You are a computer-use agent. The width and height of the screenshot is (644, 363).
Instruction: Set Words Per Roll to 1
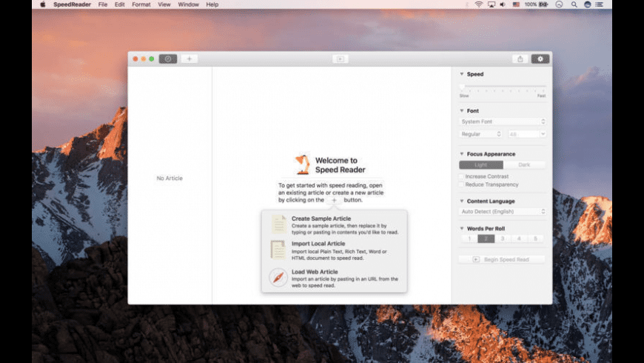tap(469, 239)
